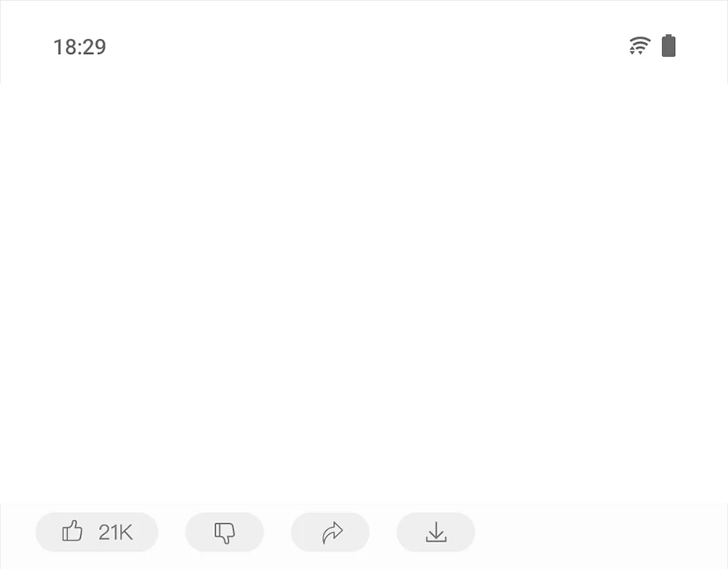This screenshot has width=728, height=569.
Task: Click the thumbs-down dislike icon
Action: coord(224,532)
